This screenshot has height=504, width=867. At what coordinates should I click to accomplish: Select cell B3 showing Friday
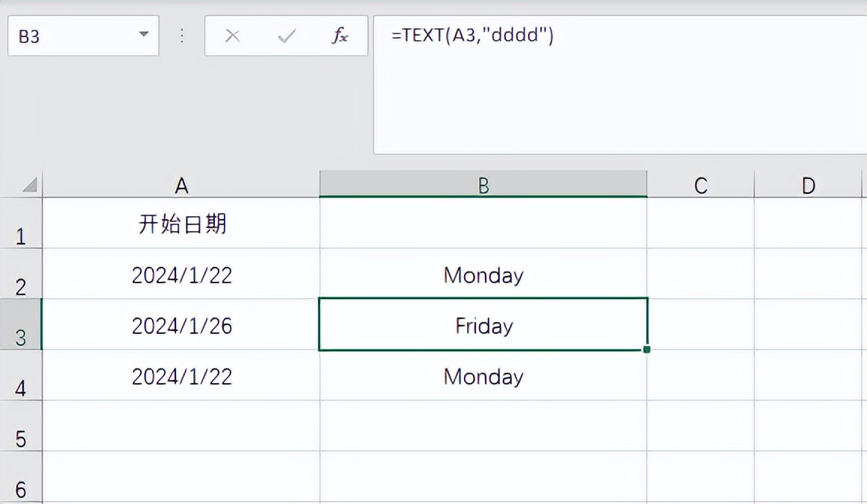point(483,325)
